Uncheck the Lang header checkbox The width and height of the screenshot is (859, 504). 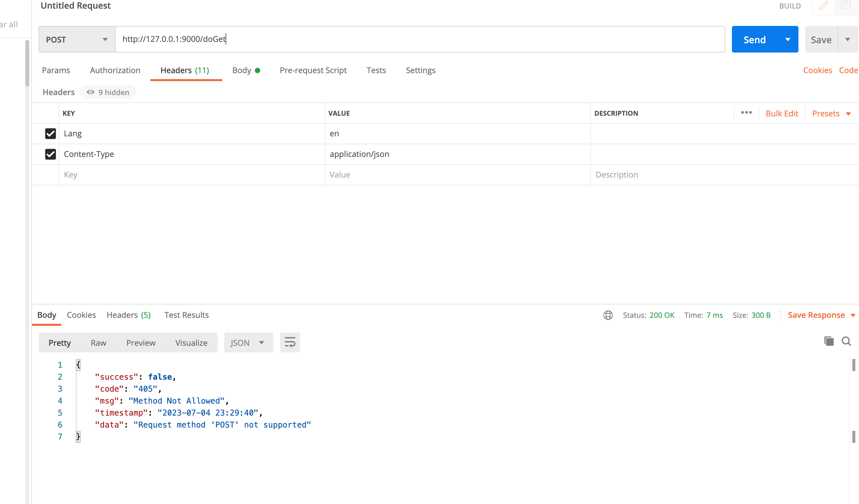tap(51, 134)
